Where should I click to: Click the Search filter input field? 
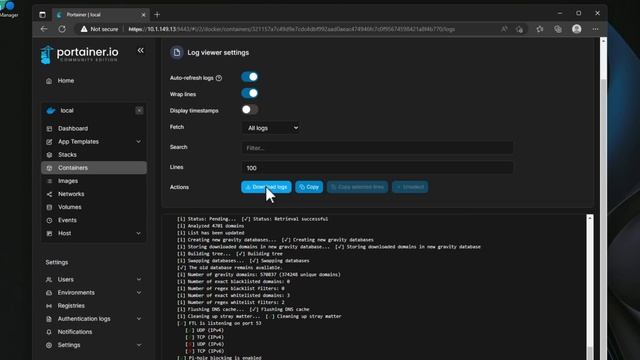(377, 148)
